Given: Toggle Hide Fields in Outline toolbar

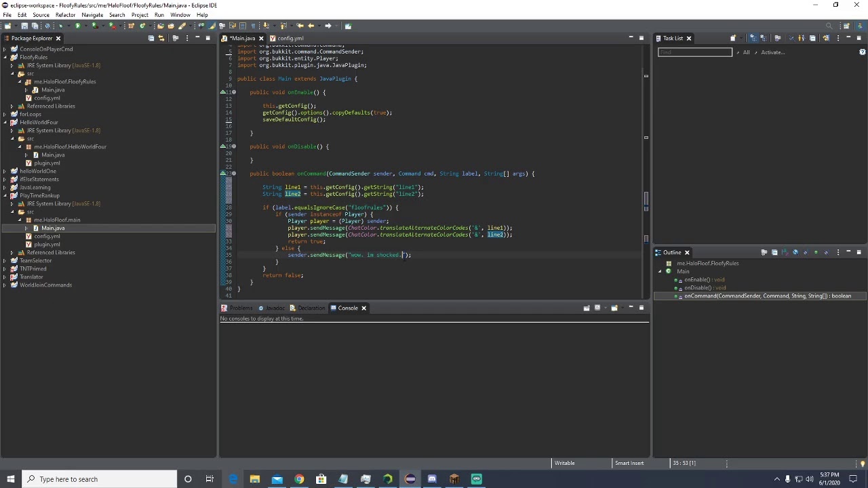Looking at the screenshot, I should (795, 252).
